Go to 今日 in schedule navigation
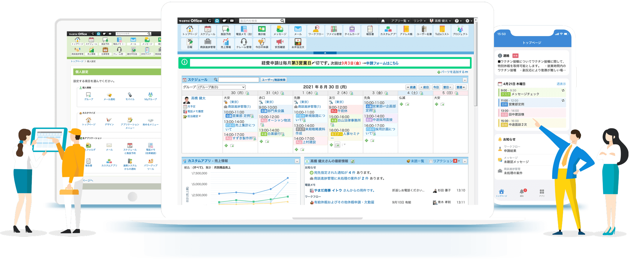 436,87
